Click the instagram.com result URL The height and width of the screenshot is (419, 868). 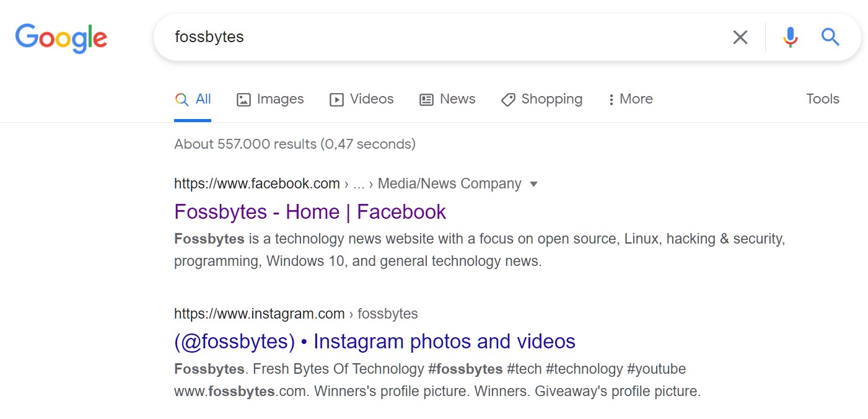point(260,314)
